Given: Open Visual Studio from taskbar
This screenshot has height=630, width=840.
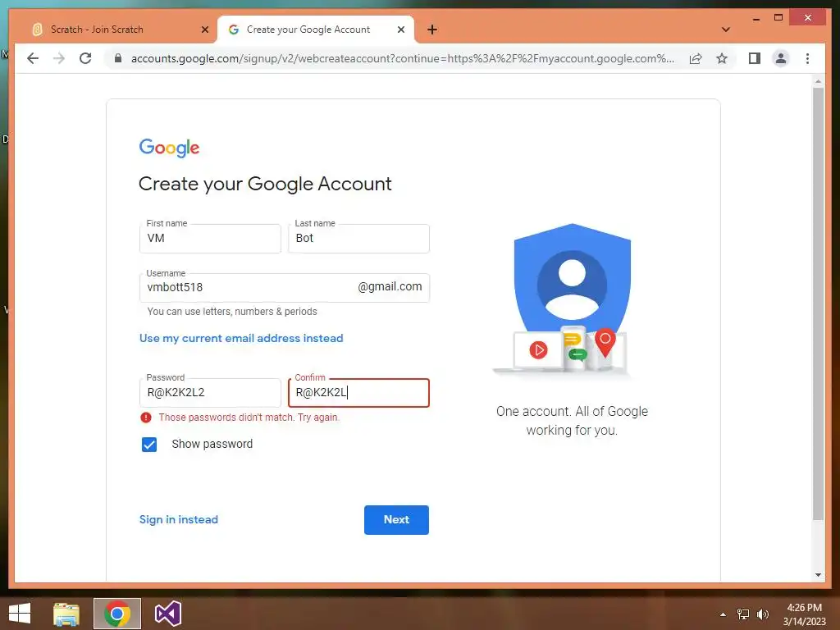Looking at the screenshot, I should coord(167,614).
